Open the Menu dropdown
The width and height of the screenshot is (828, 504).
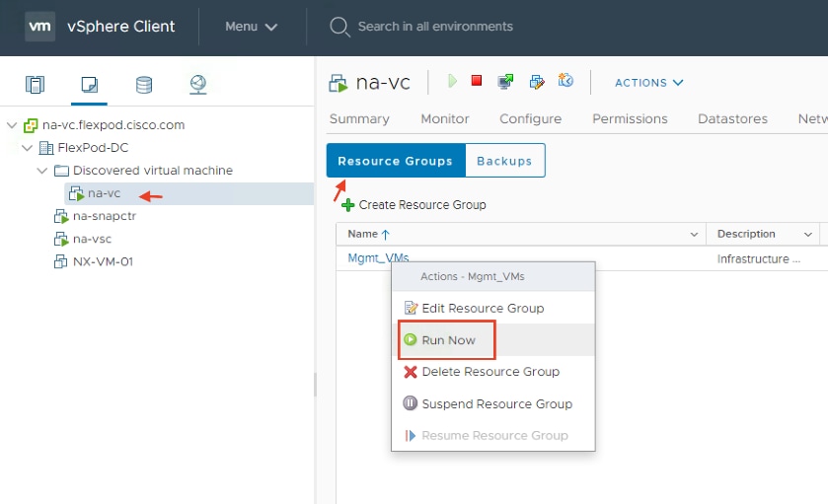coord(251,27)
